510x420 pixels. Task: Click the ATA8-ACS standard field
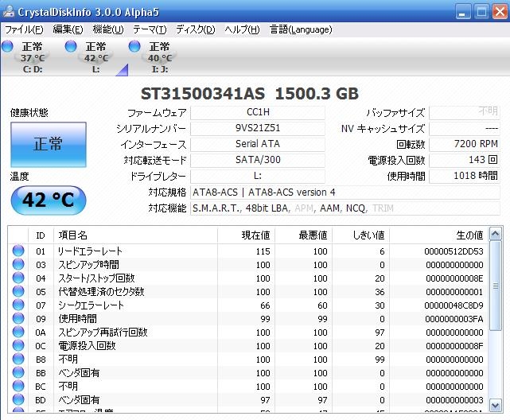click(345, 192)
